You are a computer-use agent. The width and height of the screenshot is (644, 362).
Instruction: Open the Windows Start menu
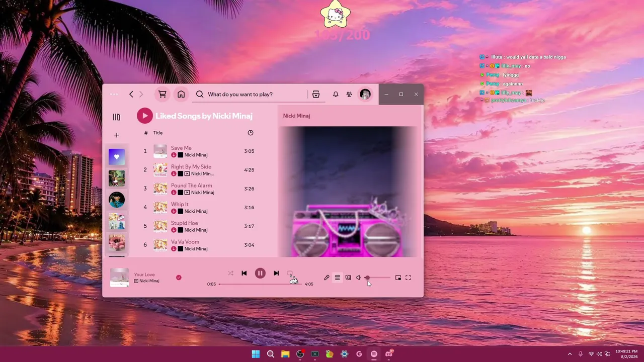click(256, 354)
